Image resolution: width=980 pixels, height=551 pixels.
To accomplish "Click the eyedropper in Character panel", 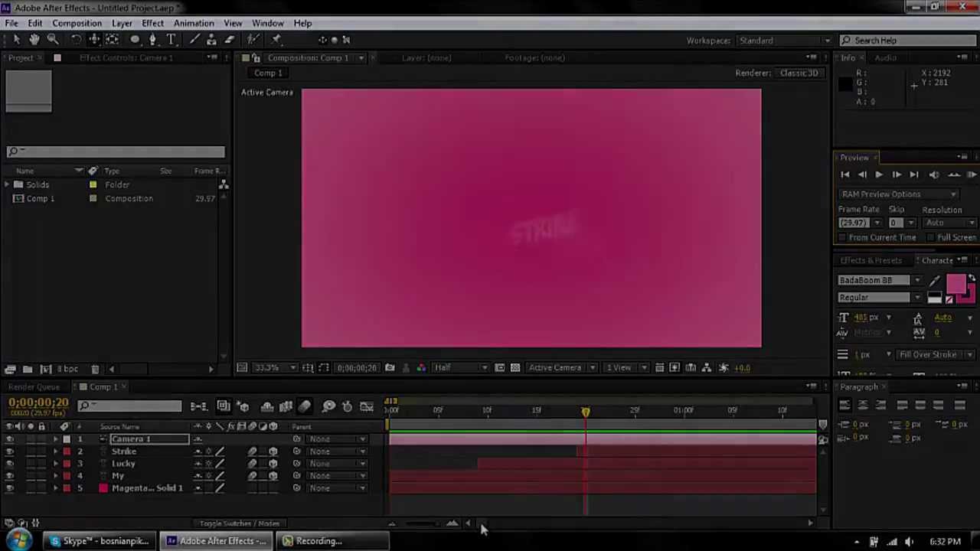I will click(x=935, y=282).
